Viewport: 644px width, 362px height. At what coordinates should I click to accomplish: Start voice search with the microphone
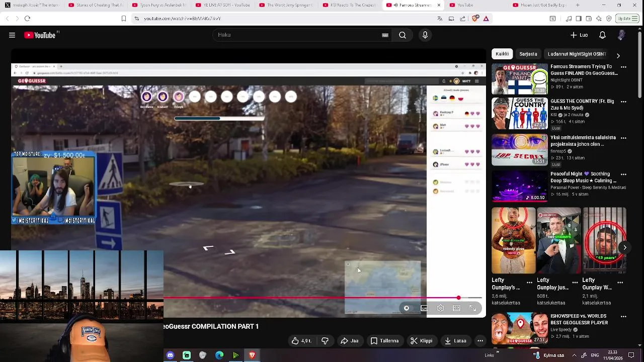(x=425, y=35)
